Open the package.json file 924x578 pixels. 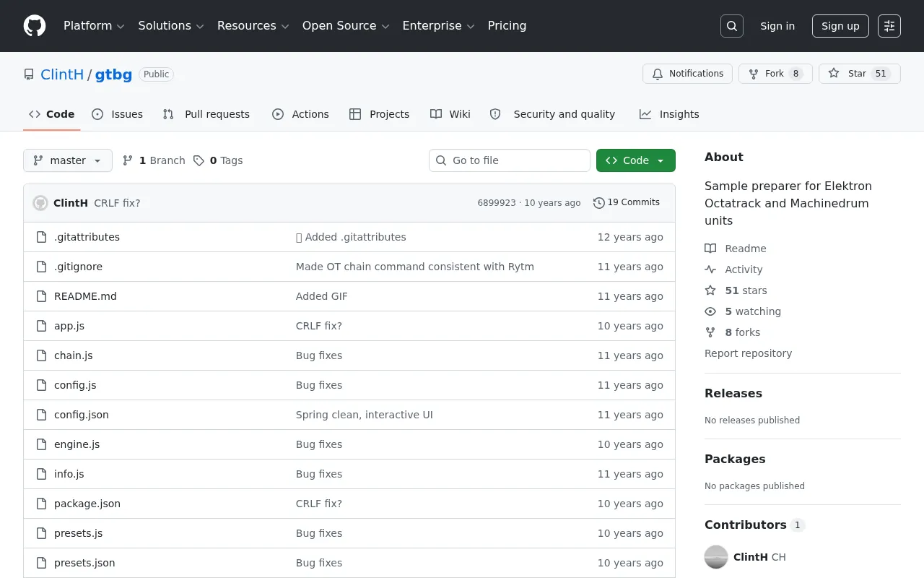pyautogui.click(x=87, y=504)
